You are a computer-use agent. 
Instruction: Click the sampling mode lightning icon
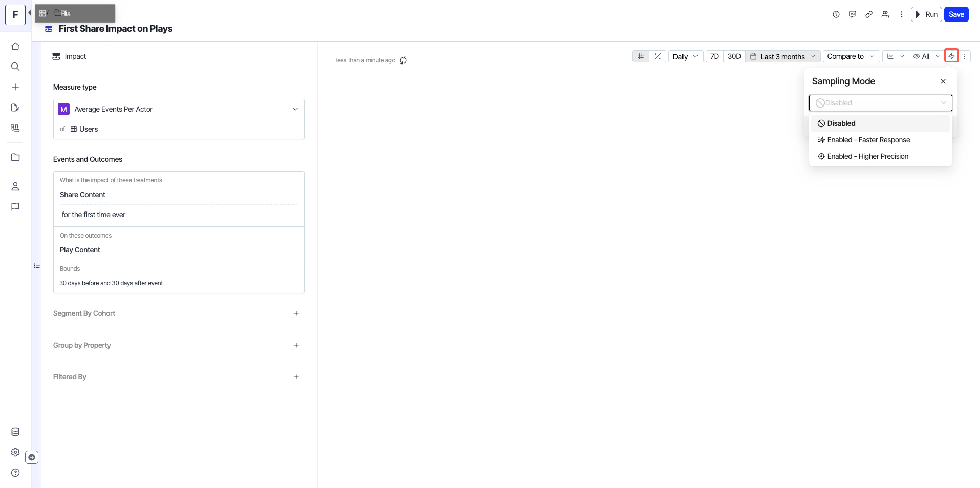tap(951, 56)
